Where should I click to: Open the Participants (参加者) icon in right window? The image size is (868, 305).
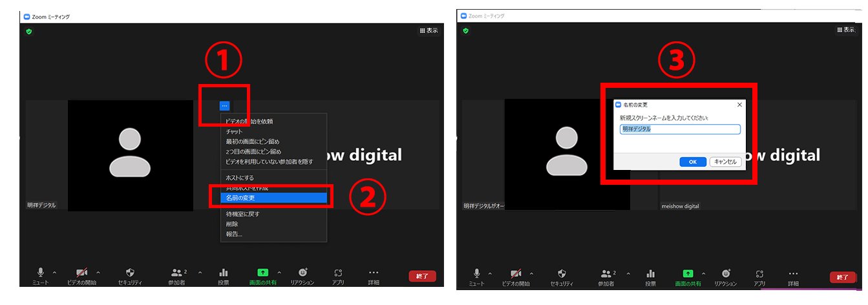click(606, 273)
